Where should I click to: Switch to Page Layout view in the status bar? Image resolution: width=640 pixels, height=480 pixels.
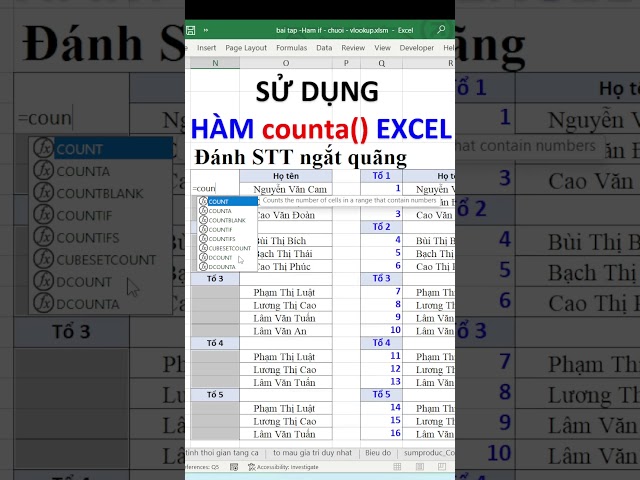pos(420,467)
